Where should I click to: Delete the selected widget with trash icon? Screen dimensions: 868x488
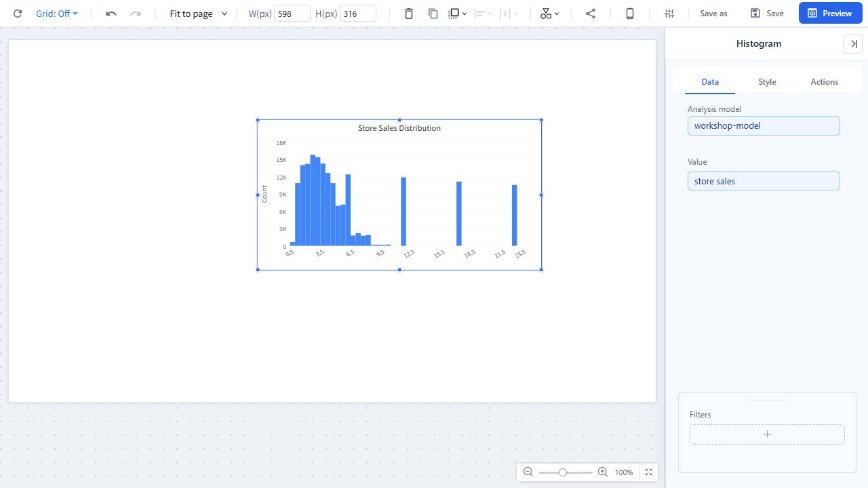point(408,14)
